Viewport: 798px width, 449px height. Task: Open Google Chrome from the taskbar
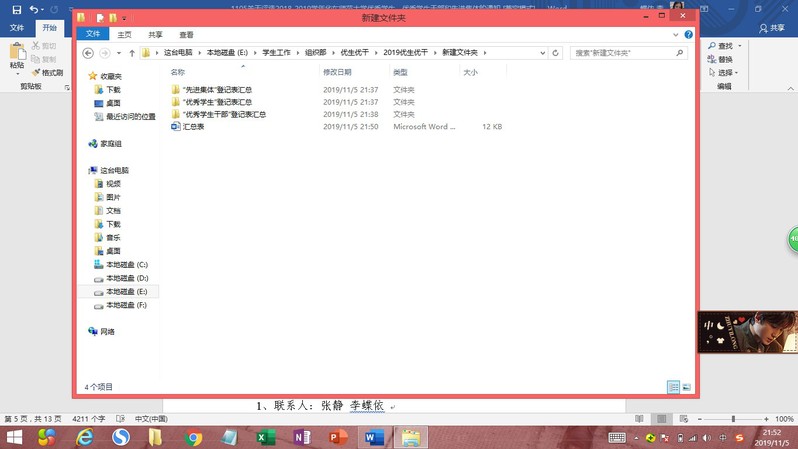tap(194, 438)
